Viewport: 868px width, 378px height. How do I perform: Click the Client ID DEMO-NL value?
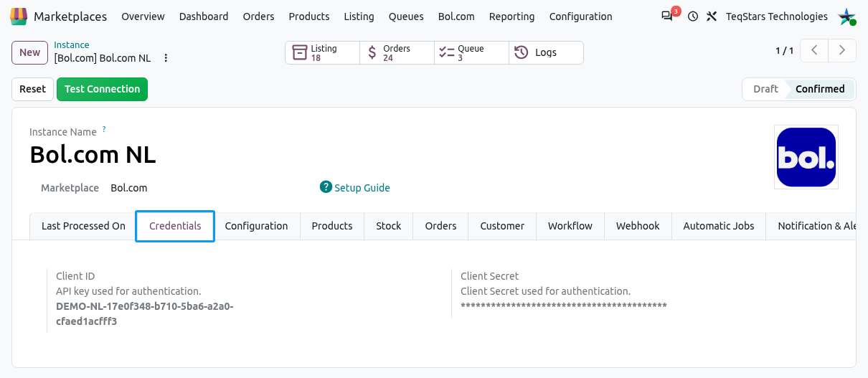145,314
